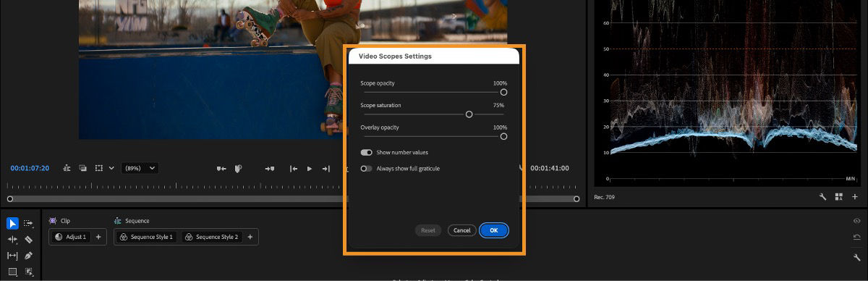Viewport: 868px width, 281px height.
Task: Activate the Pen tool
Action: (29, 256)
